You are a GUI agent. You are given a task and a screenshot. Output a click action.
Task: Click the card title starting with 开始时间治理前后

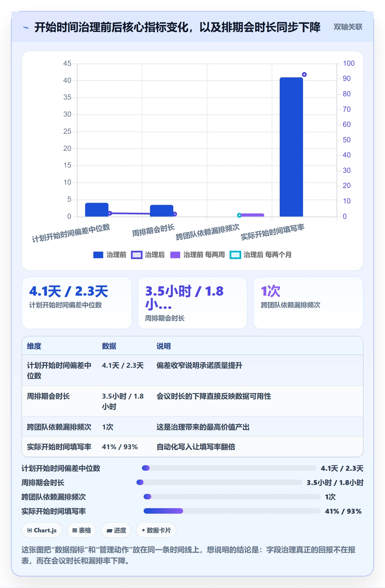pos(177,27)
